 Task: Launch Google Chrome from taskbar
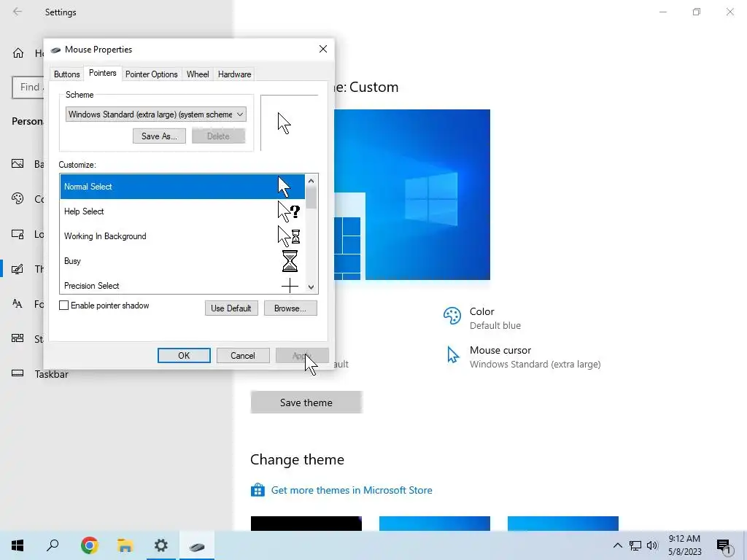[x=89, y=545]
